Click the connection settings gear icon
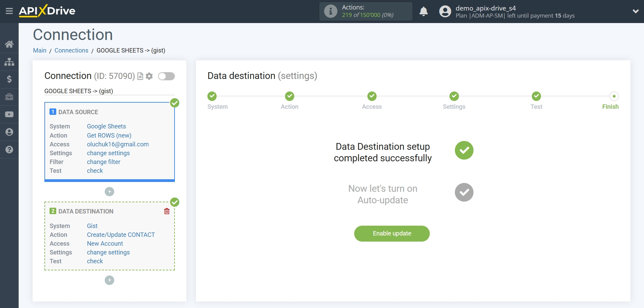Viewport: 644px width, 308px height. [x=148, y=76]
